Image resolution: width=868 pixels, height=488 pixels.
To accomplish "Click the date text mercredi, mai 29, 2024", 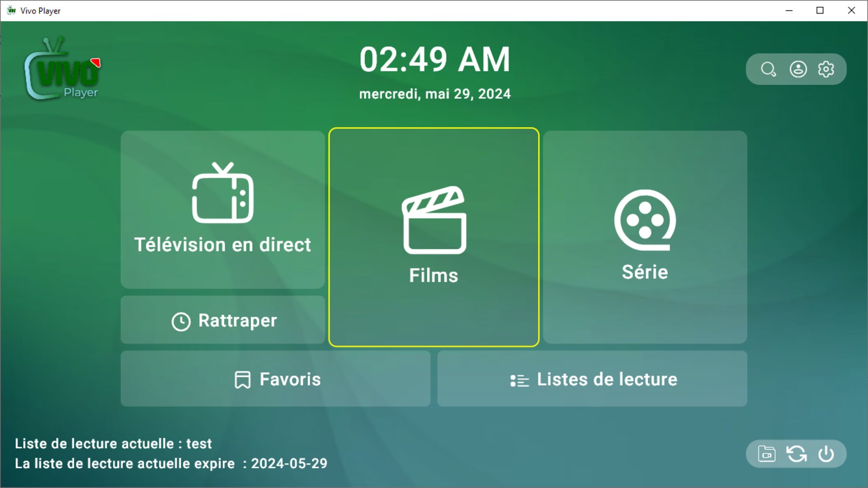I will 434,94.
